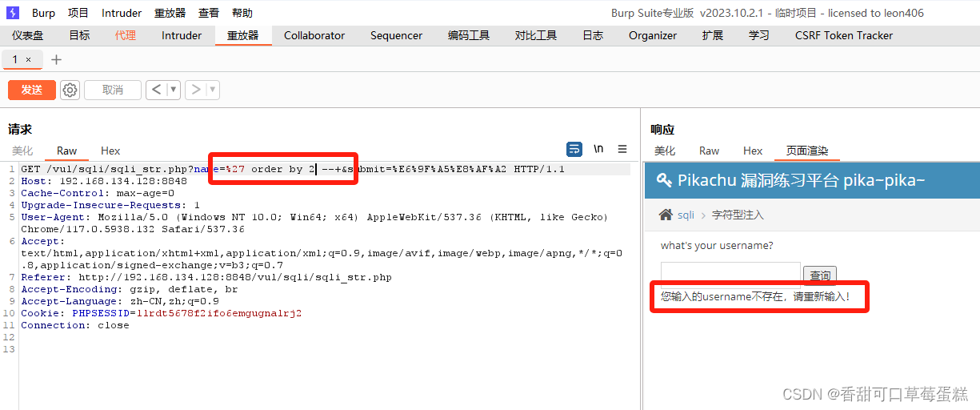Select Repeater request tab 1
Viewport: 980px width, 410px height.
coord(15,60)
